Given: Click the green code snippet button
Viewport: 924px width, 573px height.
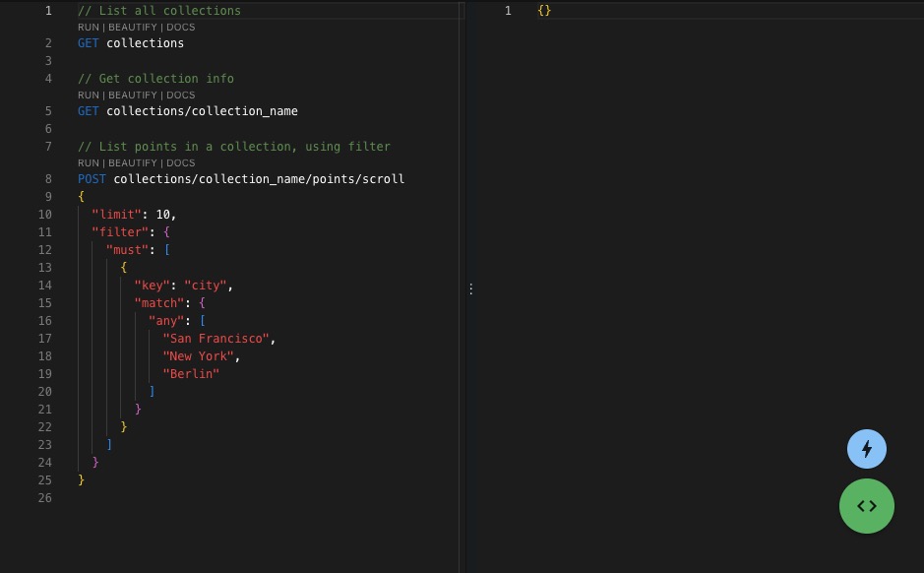Looking at the screenshot, I should tap(866, 505).
